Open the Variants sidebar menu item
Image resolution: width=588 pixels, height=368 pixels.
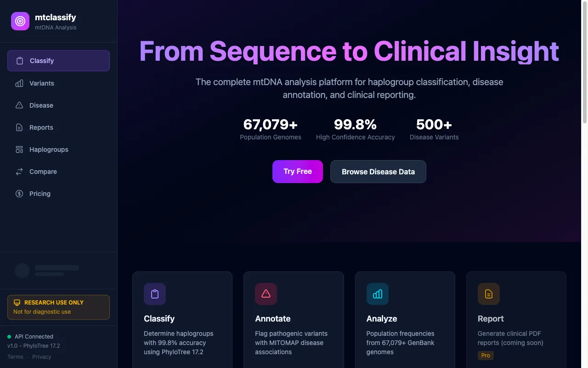tap(58, 83)
